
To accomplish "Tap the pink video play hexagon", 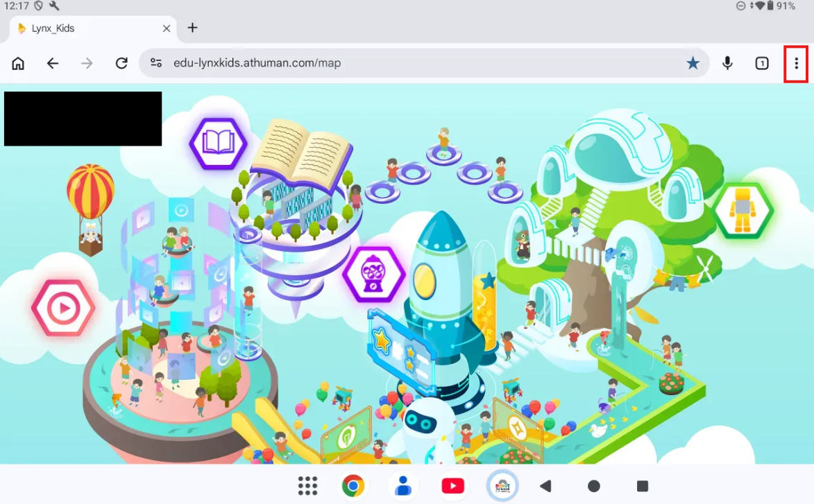I will [63, 309].
